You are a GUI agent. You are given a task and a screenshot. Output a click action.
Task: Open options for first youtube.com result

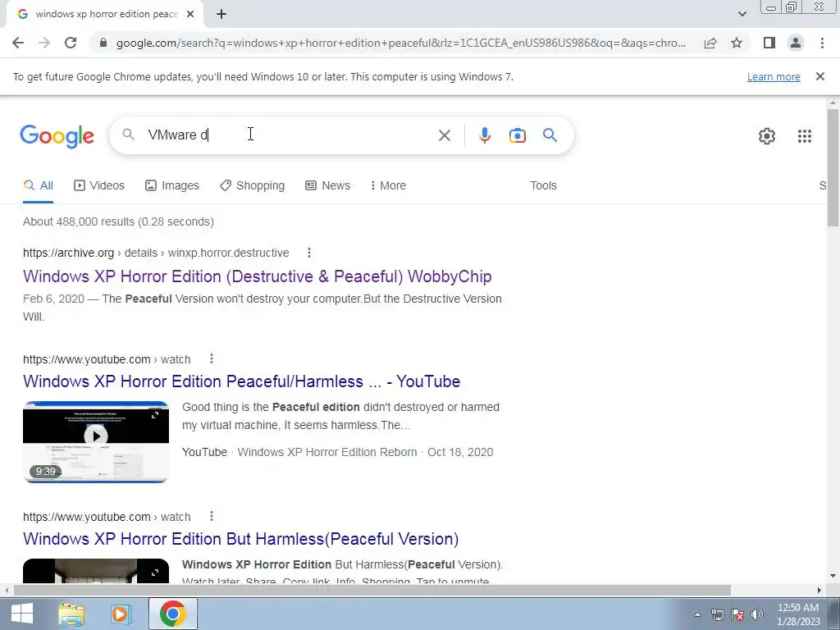click(x=211, y=358)
